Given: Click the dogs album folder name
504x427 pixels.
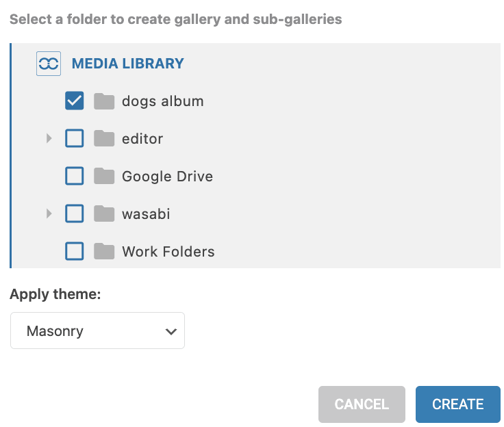Looking at the screenshot, I should tap(163, 101).
